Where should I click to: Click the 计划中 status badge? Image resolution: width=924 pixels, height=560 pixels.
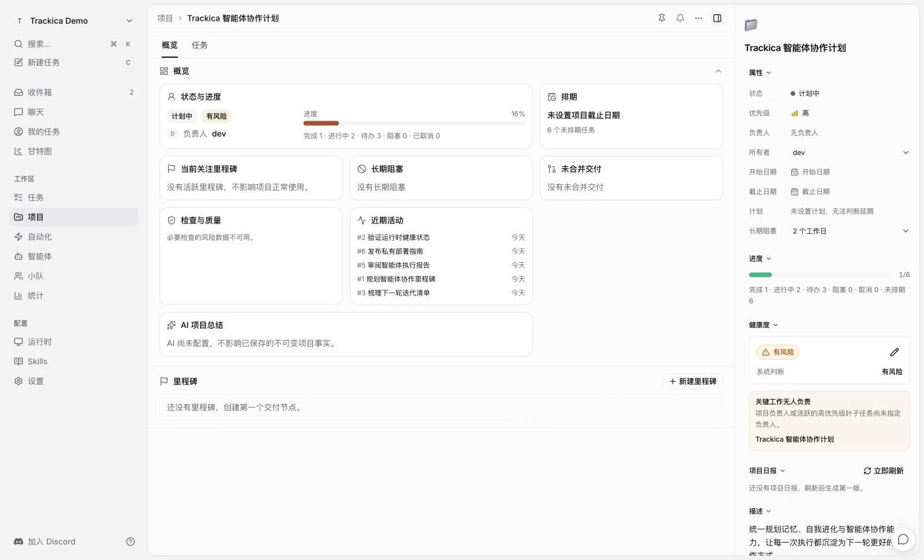(x=182, y=116)
